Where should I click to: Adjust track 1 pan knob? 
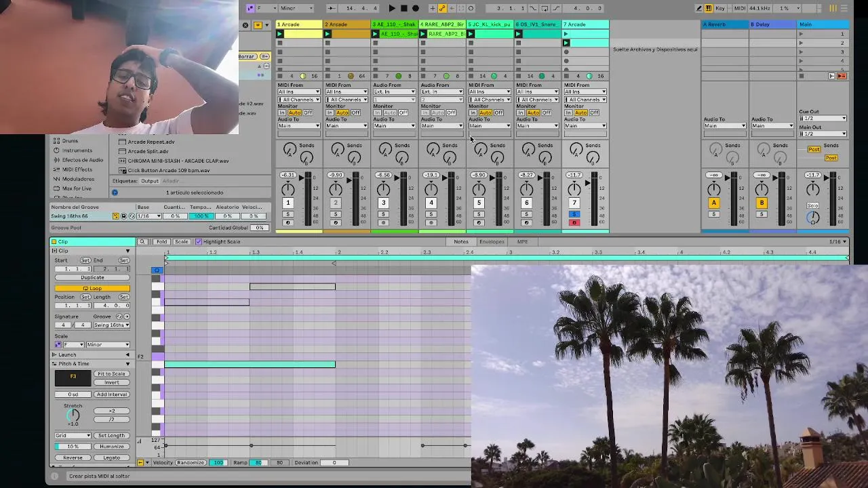[288, 188]
